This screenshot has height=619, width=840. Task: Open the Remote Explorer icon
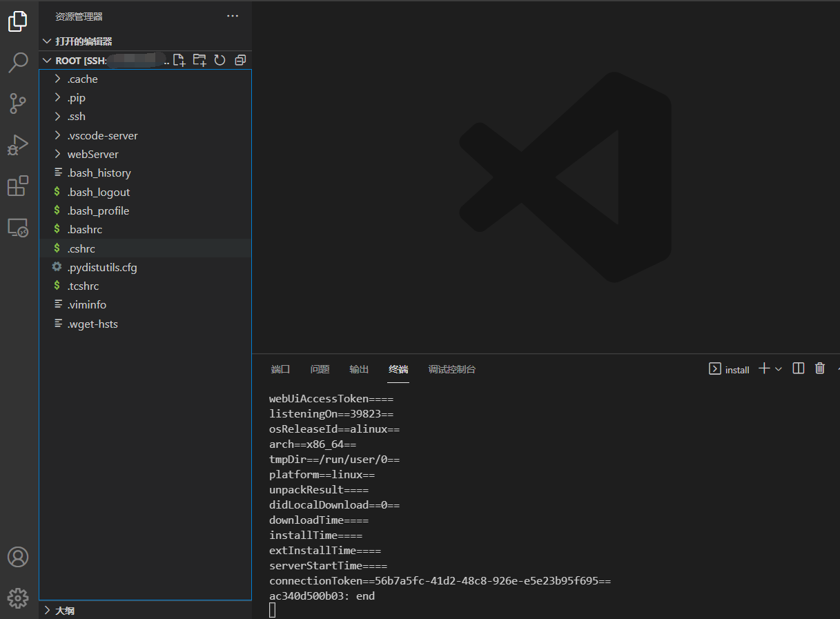point(18,227)
